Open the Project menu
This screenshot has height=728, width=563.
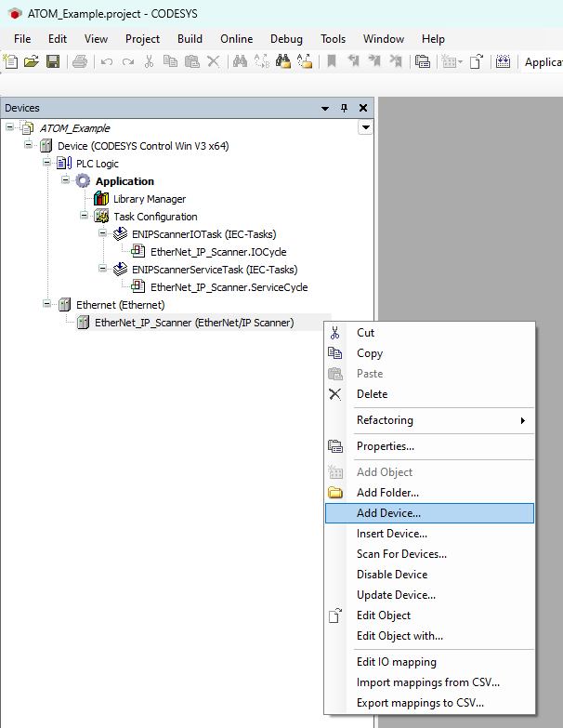pos(142,39)
